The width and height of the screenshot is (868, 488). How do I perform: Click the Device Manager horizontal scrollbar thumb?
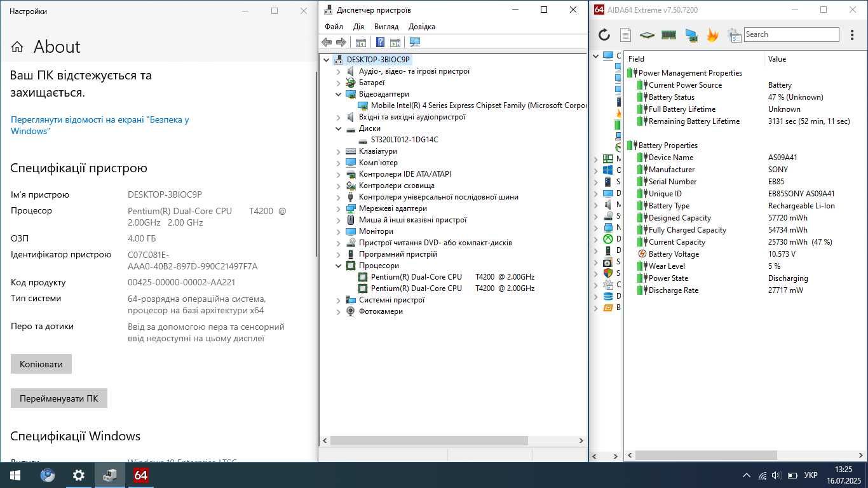tap(429, 440)
